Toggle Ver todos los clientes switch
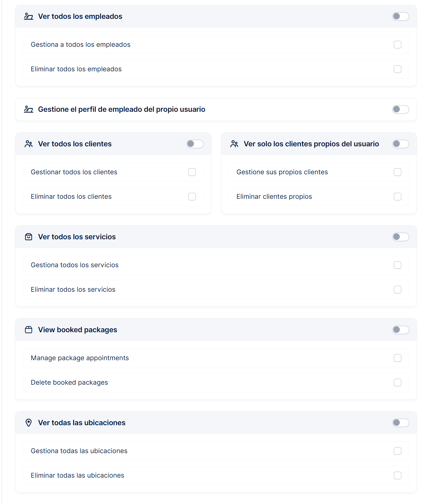Image resolution: width=428 pixels, height=504 pixels. click(195, 144)
